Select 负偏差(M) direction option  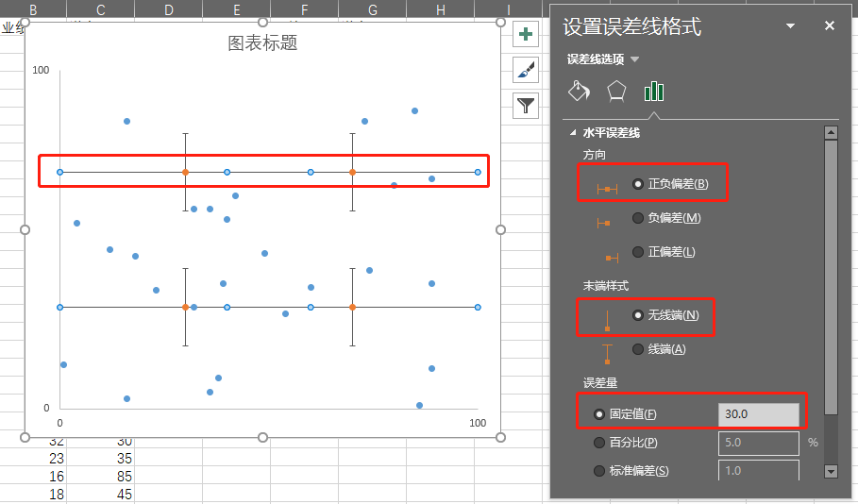pyautogui.click(x=666, y=218)
